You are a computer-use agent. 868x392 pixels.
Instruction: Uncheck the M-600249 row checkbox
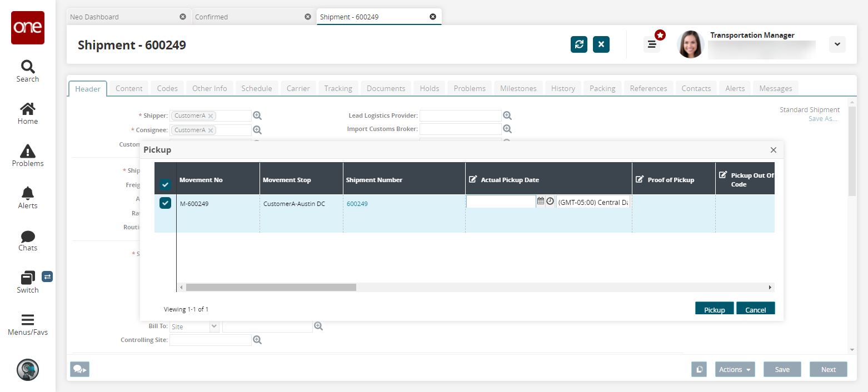[x=166, y=203]
